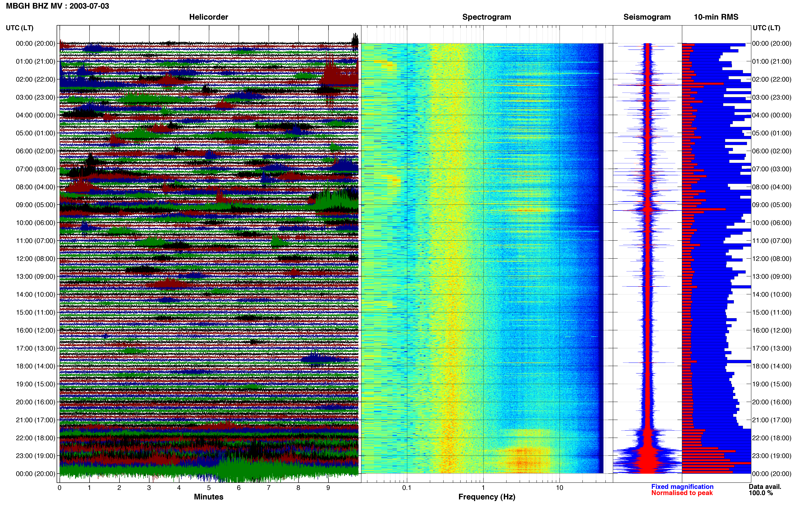This screenshot has width=812, height=508.
Task: Click the 'Normalised to peak' legend text
Action: pos(682,493)
